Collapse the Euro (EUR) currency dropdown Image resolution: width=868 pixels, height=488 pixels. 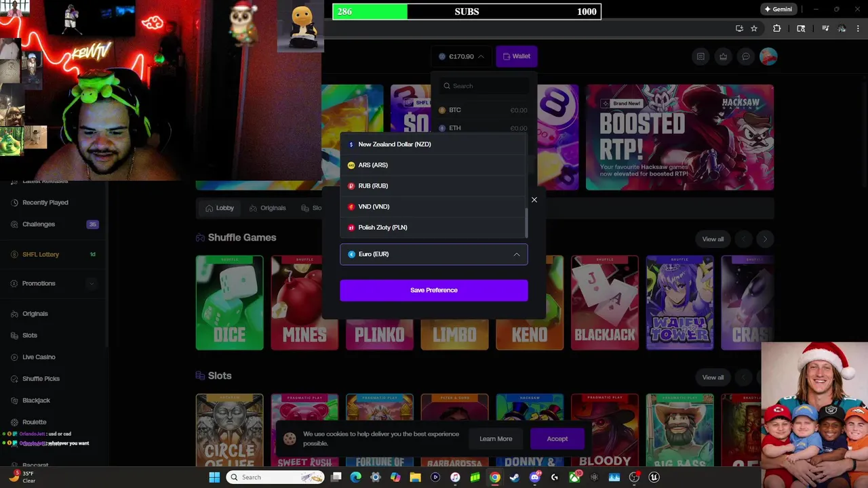(434, 254)
